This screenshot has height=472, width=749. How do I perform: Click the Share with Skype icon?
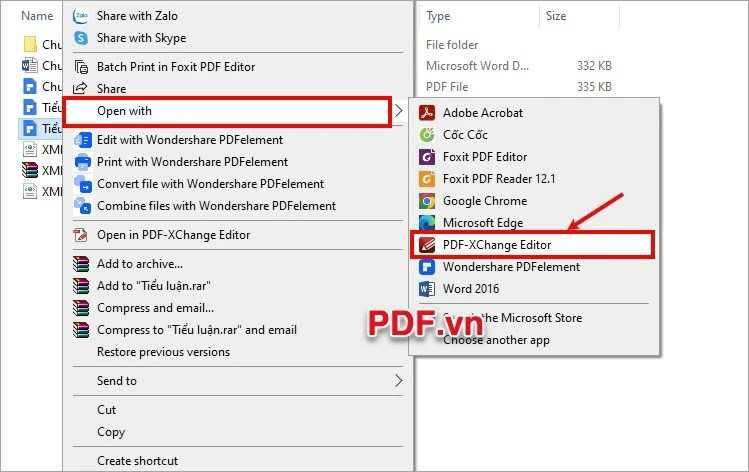click(x=81, y=38)
